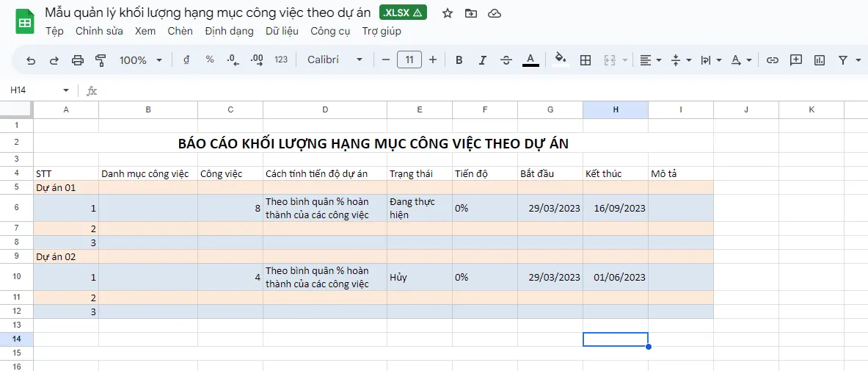
Task: Open the zoom 100% dropdown
Action: [141, 60]
